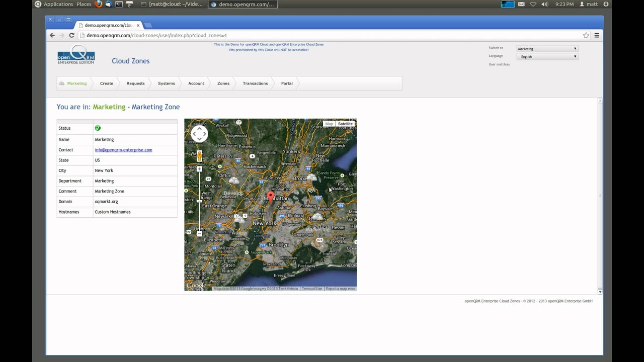The image size is (644, 362).
Task: Select the Marketing home tab
Action: (x=73, y=83)
